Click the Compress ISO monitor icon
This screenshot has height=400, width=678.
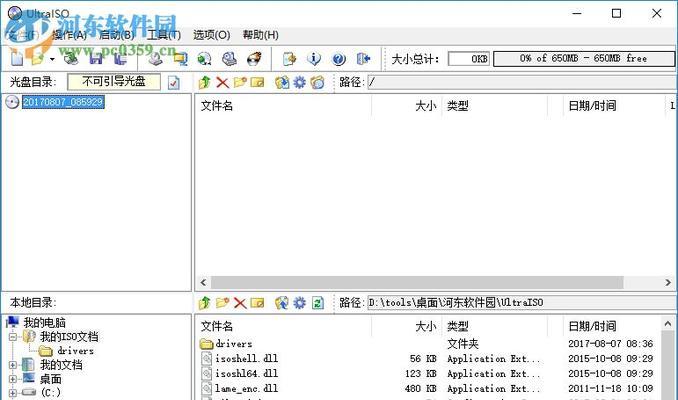click(180, 58)
